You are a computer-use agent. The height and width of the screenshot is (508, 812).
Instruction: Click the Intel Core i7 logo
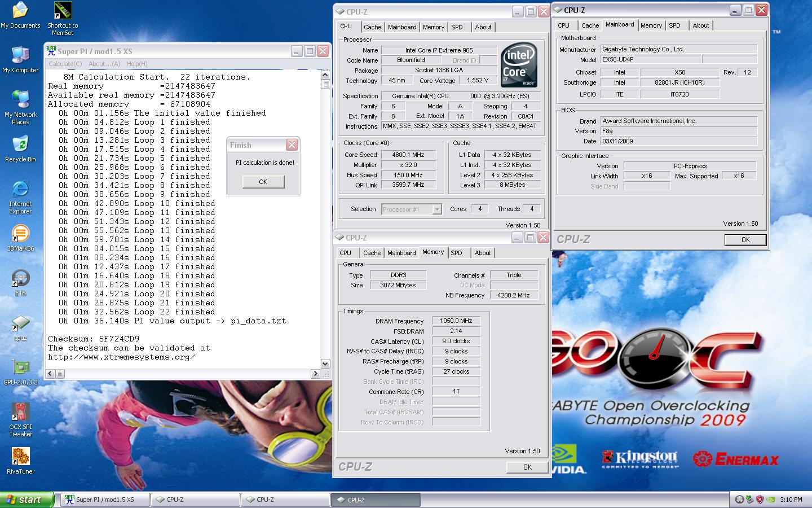coord(519,64)
